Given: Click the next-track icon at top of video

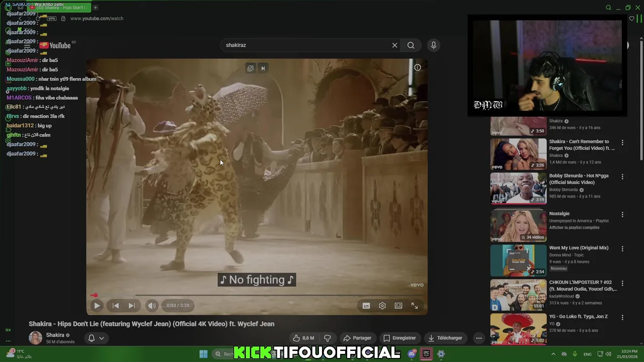Looking at the screenshot, I should coord(263,68).
